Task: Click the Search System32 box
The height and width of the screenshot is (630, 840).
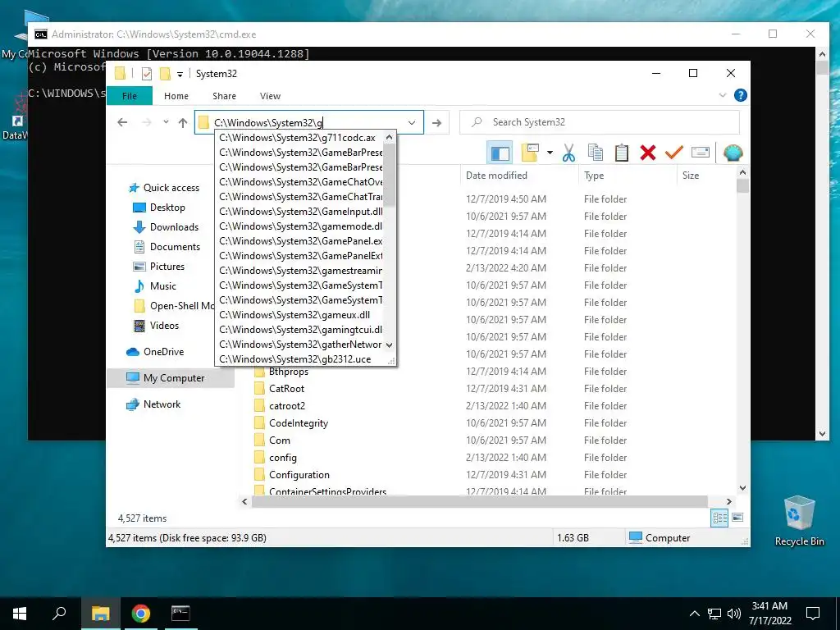Action: point(600,122)
